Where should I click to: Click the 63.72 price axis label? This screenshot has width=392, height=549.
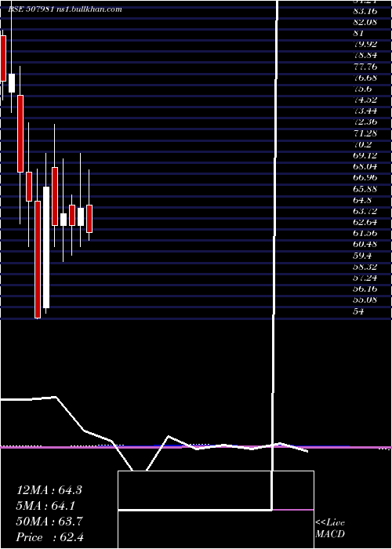(365, 211)
